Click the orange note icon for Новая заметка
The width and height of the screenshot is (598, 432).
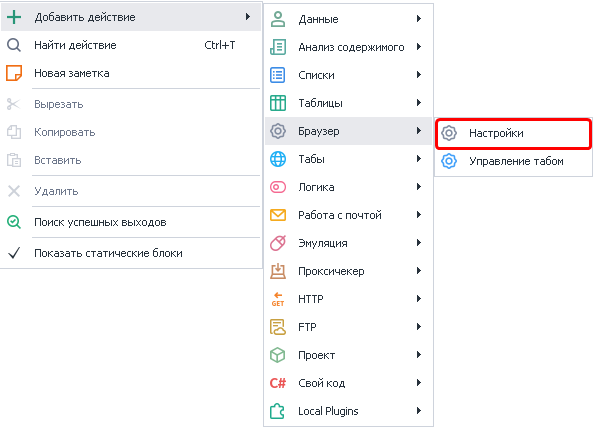pos(14,73)
